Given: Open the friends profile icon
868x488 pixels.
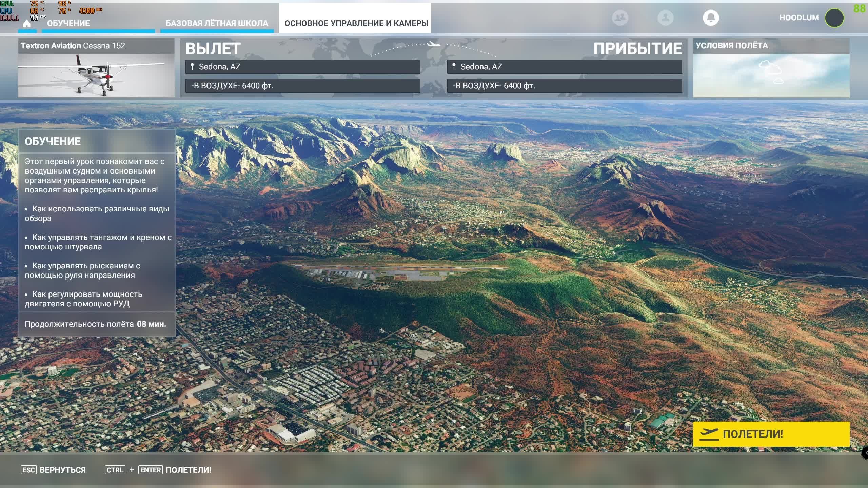Looking at the screenshot, I should 665,18.
